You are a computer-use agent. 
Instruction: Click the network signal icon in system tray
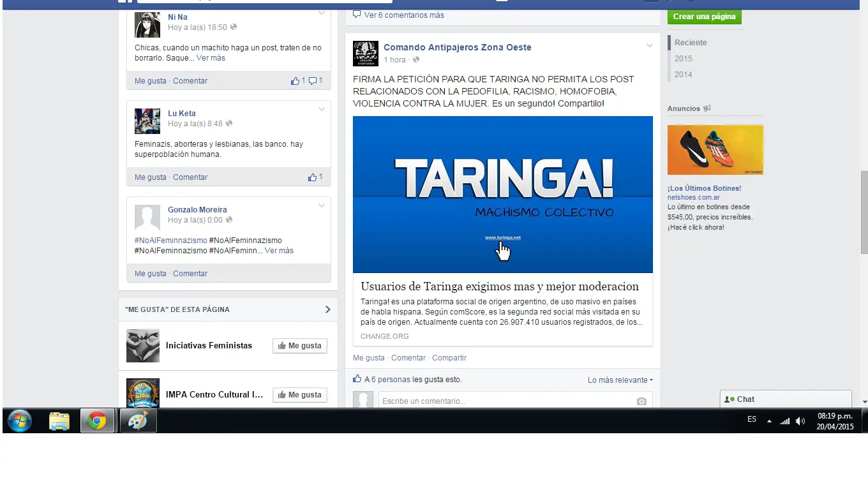pyautogui.click(x=785, y=421)
